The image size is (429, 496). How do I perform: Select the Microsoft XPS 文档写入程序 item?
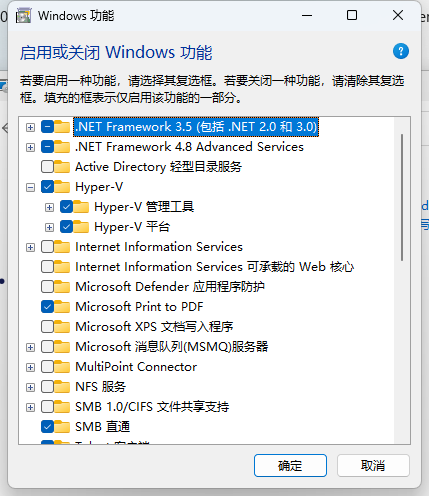(x=154, y=327)
